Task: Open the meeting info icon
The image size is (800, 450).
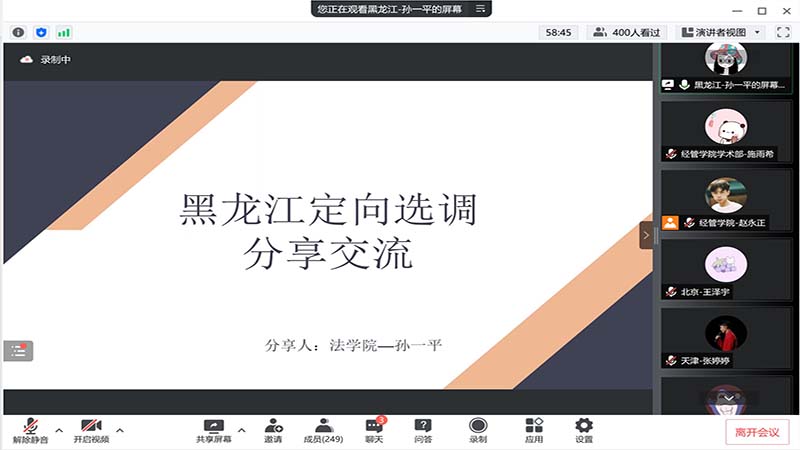Action: (18, 33)
